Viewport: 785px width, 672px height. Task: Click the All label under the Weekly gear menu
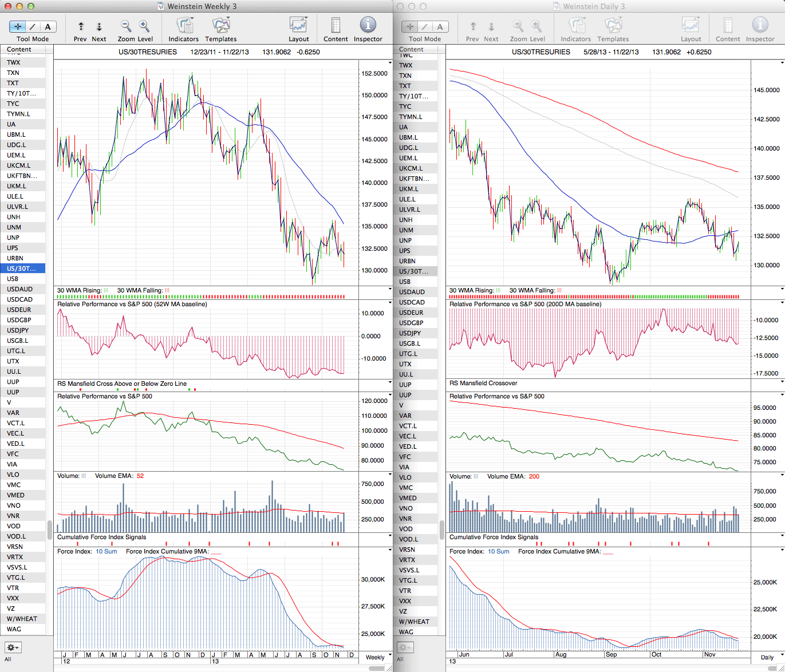(8, 659)
